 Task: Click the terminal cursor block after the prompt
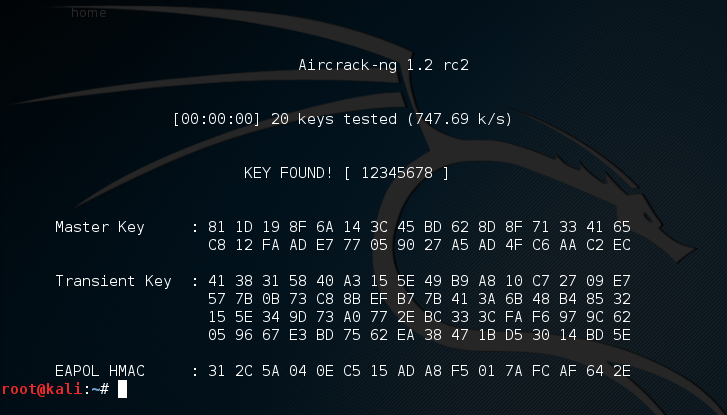[x=122, y=389]
